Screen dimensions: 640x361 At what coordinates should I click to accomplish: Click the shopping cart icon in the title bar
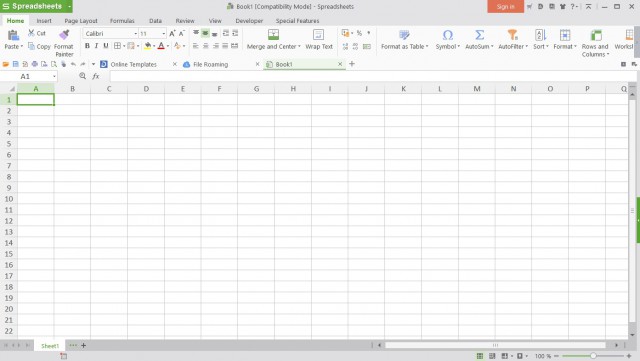click(529, 7)
